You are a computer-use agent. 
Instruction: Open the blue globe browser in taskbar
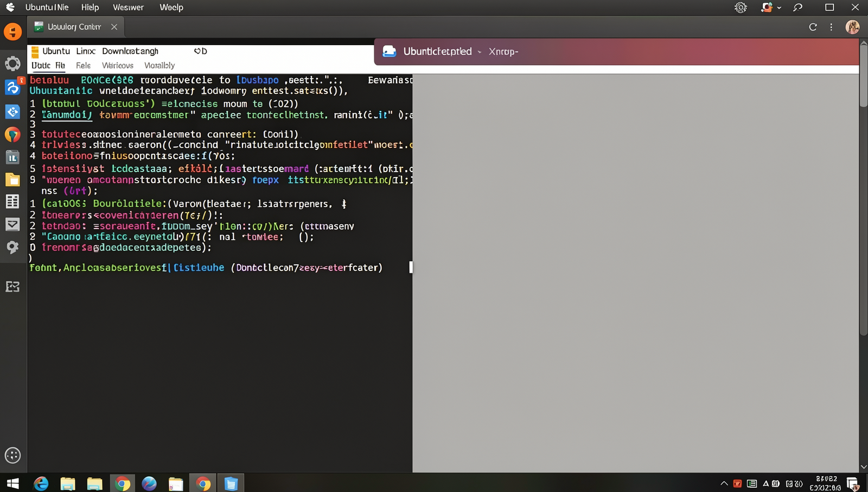(149, 483)
